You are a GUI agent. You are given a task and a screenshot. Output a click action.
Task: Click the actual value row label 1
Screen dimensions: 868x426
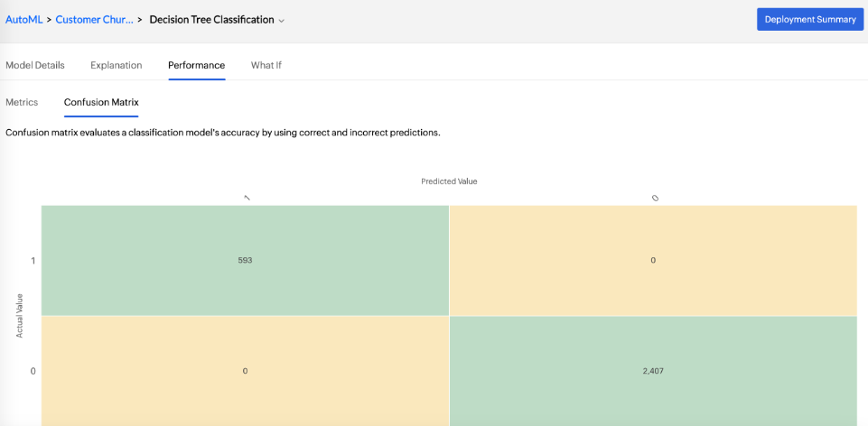point(33,261)
